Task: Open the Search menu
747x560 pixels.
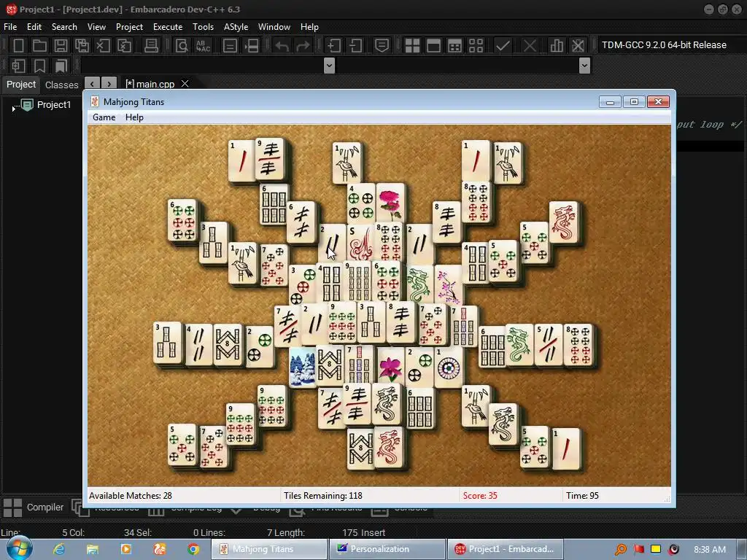Action: point(64,27)
